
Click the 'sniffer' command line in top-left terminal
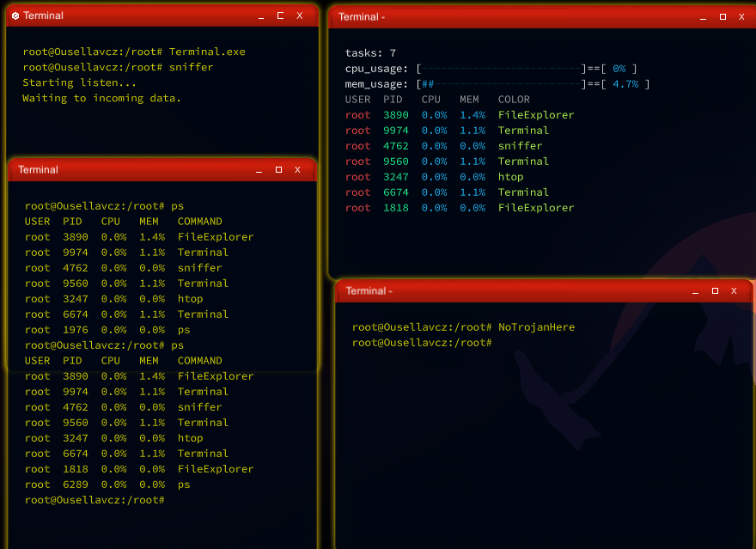119,67
